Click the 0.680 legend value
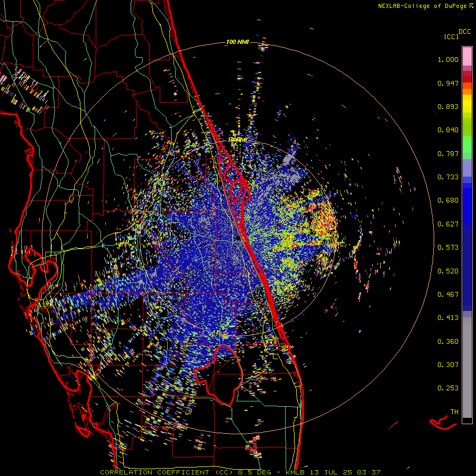 pos(448,200)
